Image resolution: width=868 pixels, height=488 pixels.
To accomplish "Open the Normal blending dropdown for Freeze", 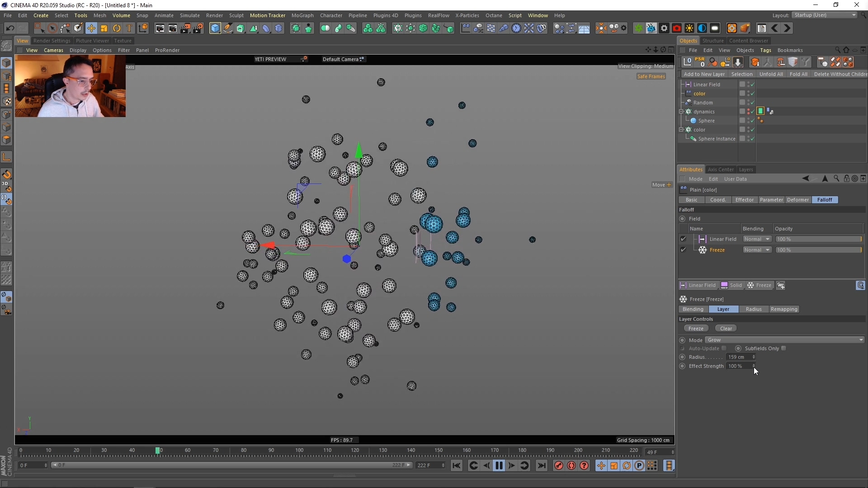I will (757, 250).
